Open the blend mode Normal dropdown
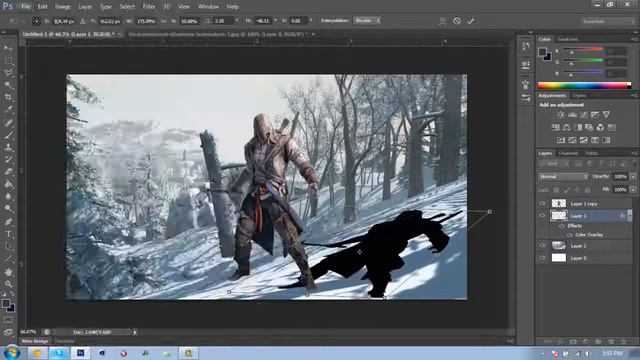The image size is (640, 360). 563,176
